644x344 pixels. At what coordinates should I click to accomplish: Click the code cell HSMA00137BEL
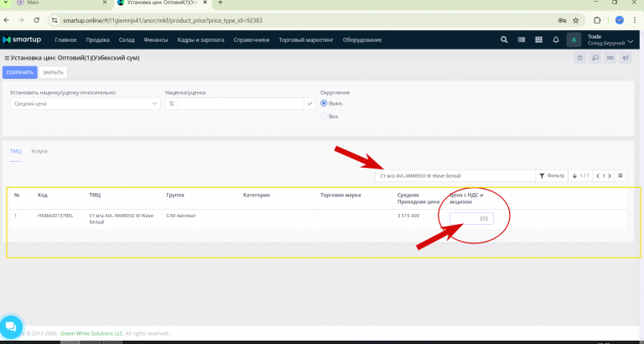55,216
